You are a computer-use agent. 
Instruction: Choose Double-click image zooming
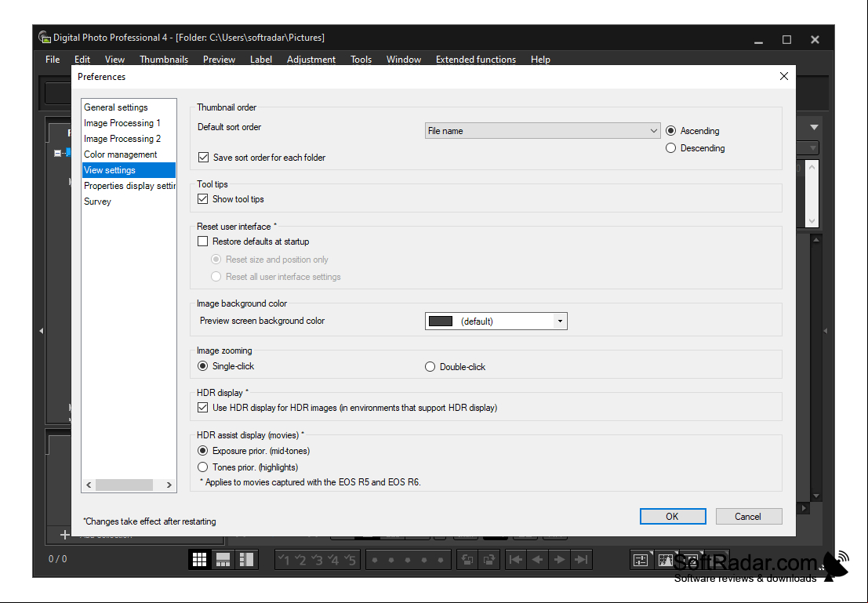pos(430,366)
